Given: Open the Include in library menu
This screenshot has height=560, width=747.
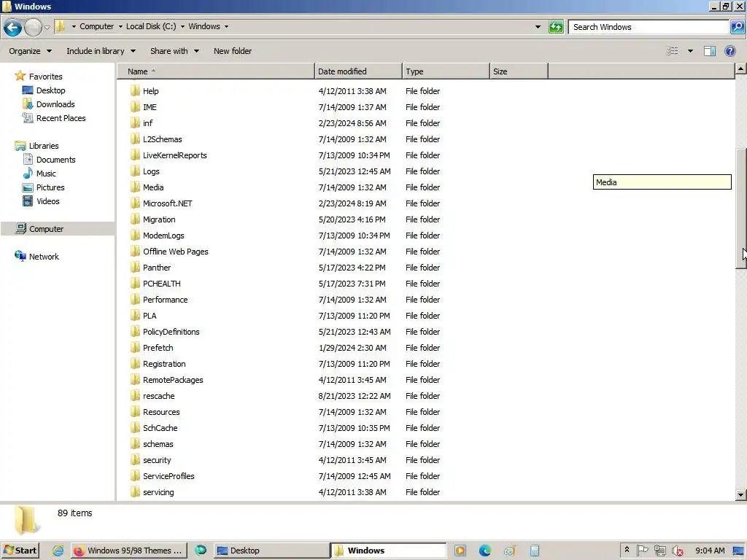Looking at the screenshot, I should click(101, 51).
